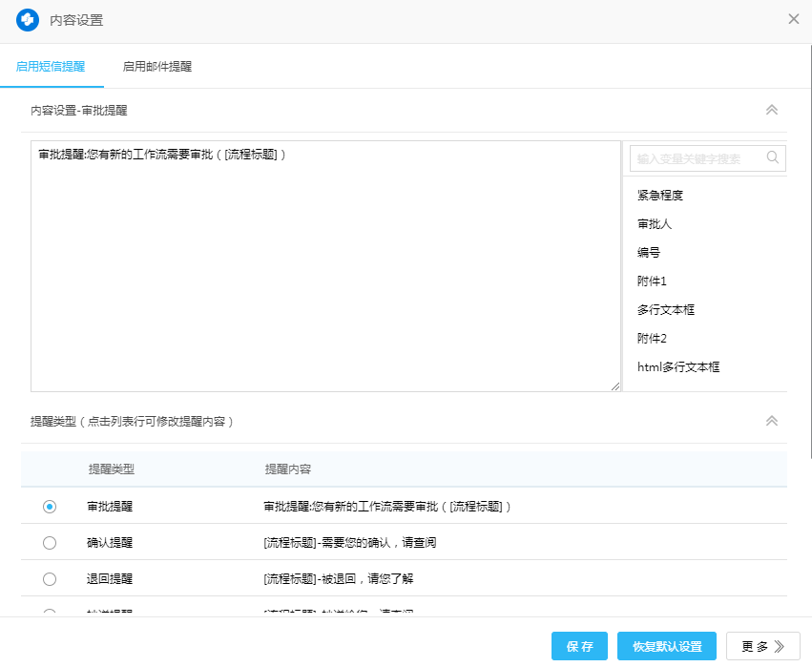The height and width of the screenshot is (667, 812).
Task: Click the text area resize handle
Action: pos(614,386)
